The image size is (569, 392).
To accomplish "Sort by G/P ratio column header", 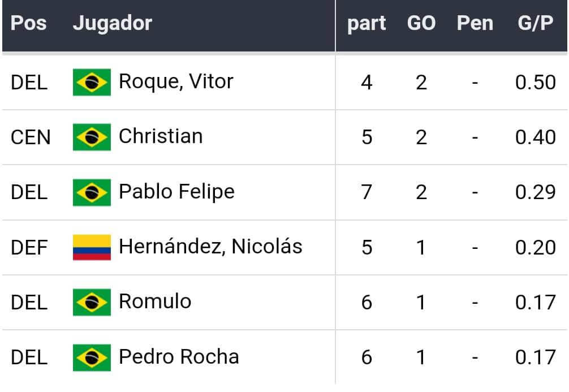I will pos(535,24).
